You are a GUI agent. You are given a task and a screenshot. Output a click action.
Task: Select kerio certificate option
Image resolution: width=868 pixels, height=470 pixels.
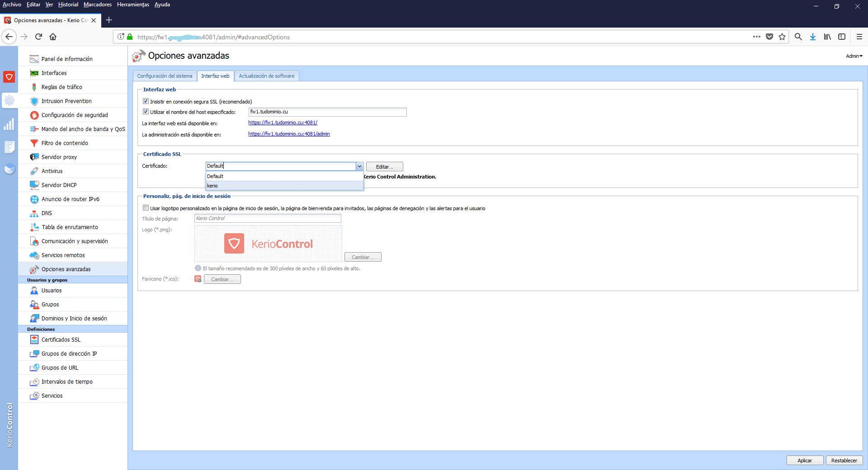point(284,186)
